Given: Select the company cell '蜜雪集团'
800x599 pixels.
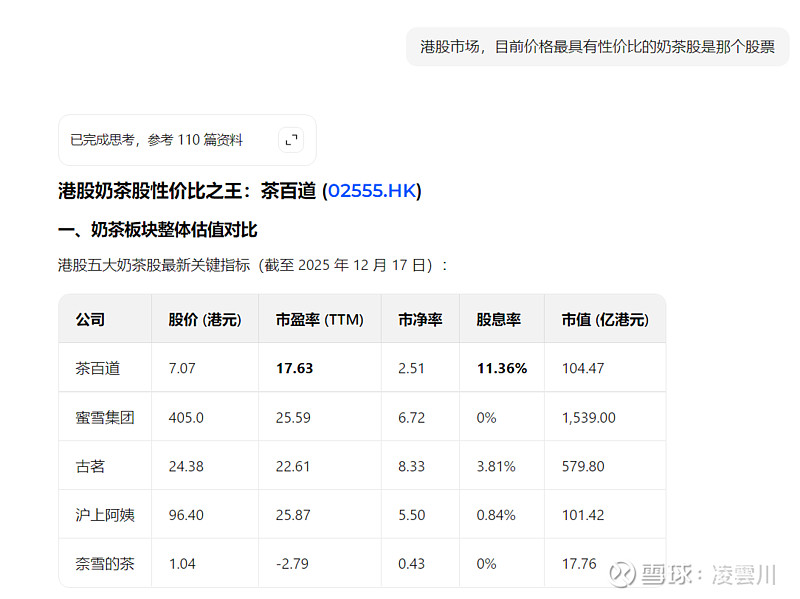Looking at the screenshot, I should pos(105,418).
